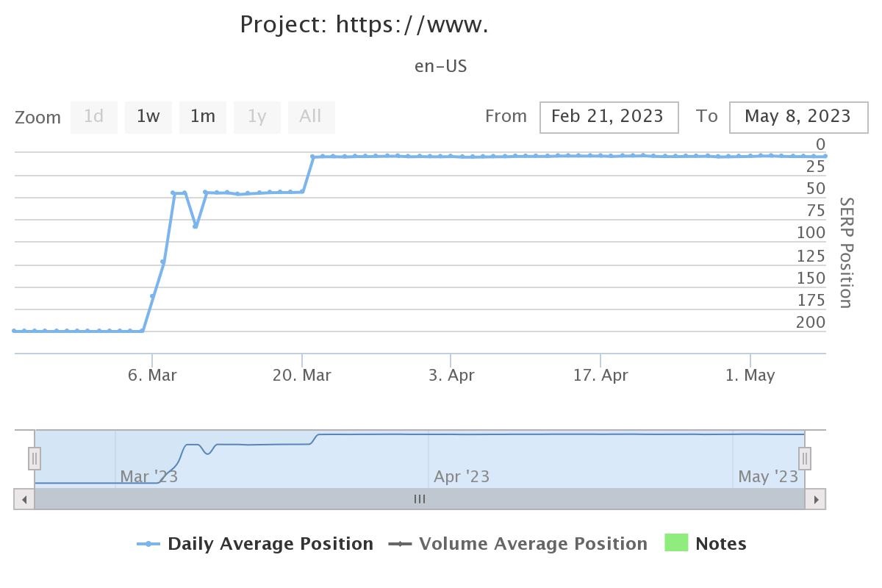Click the 1d zoom option
Viewport: 882px width, 588px height.
pos(93,117)
